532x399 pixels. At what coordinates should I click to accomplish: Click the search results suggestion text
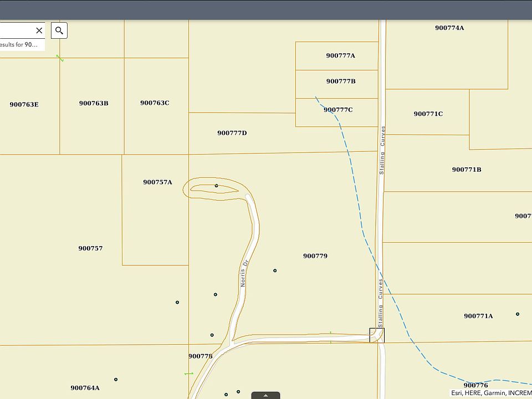(x=19, y=44)
